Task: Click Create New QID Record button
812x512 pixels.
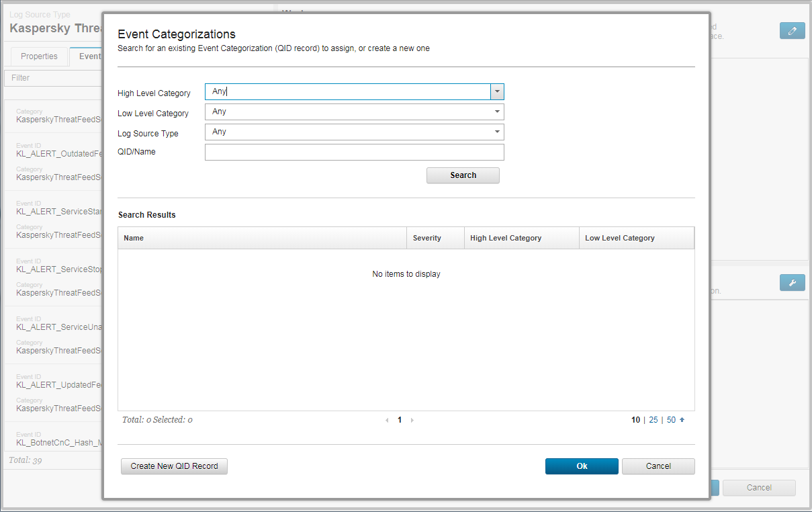Action: 174,466
